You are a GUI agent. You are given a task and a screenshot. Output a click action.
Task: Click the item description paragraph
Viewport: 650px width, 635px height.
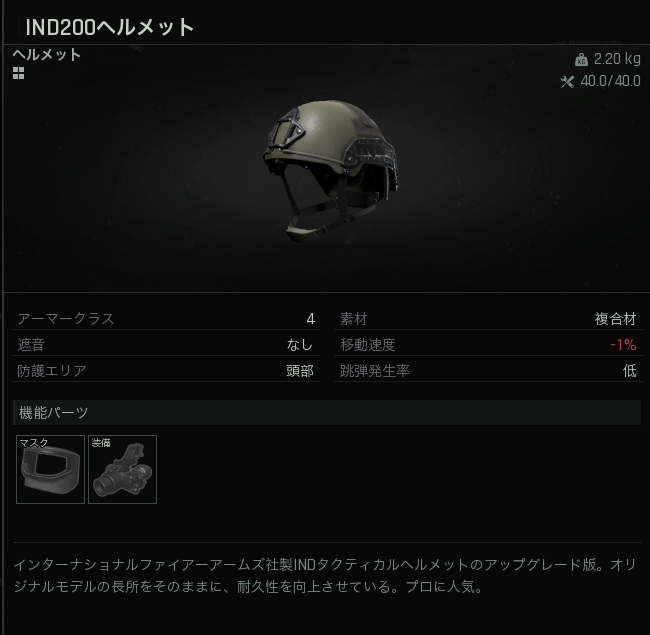point(325,575)
